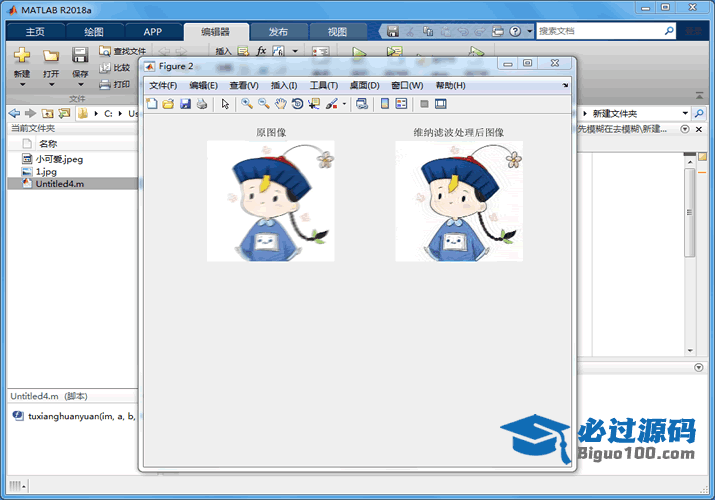715x500 pixels.
Task: Select the file Untitled4.m
Action: coord(73,184)
